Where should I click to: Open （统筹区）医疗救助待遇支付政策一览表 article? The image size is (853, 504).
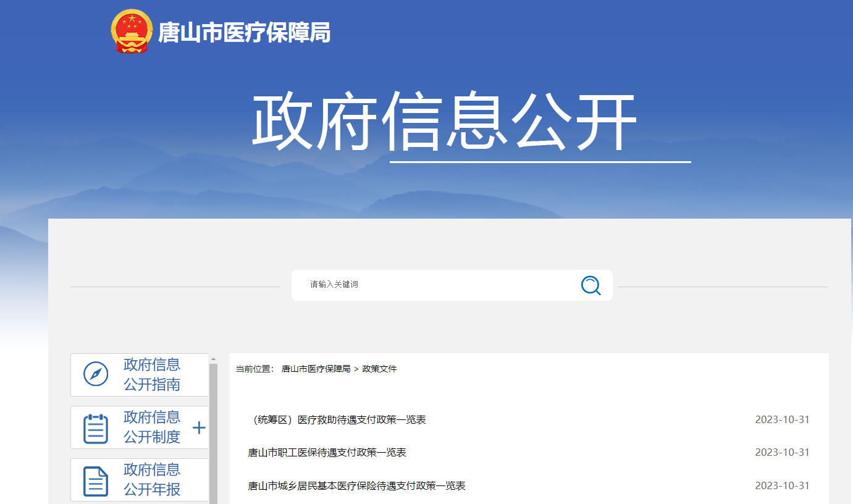[x=338, y=420]
